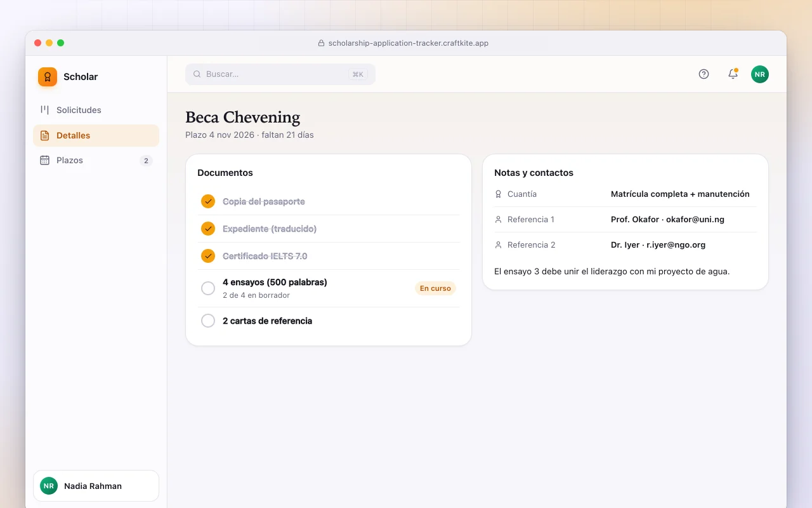Focus the Buscar search field
This screenshot has height=508, width=812.
280,74
